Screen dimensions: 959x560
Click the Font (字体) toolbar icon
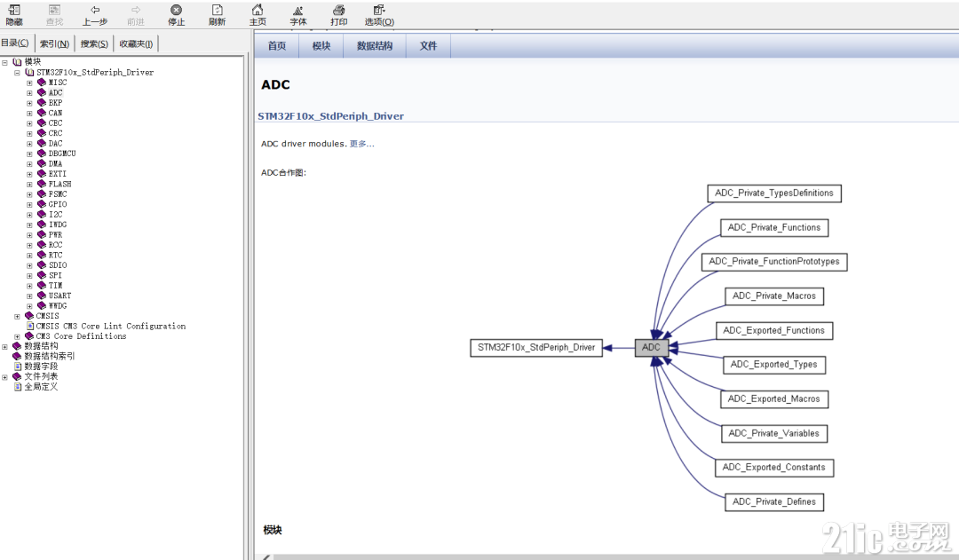point(297,11)
